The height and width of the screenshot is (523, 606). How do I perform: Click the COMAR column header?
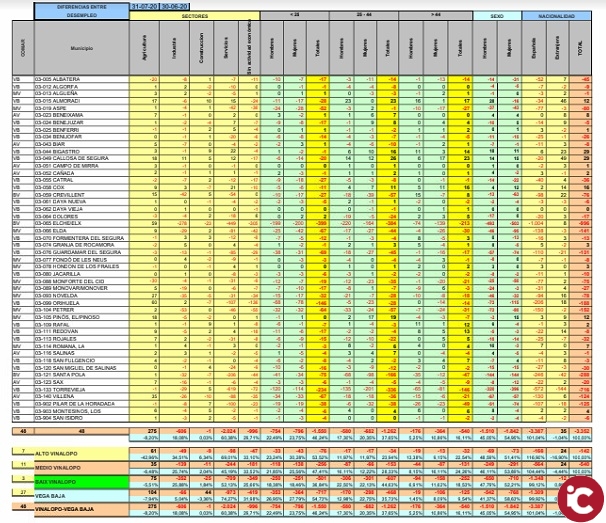[x=15, y=45]
